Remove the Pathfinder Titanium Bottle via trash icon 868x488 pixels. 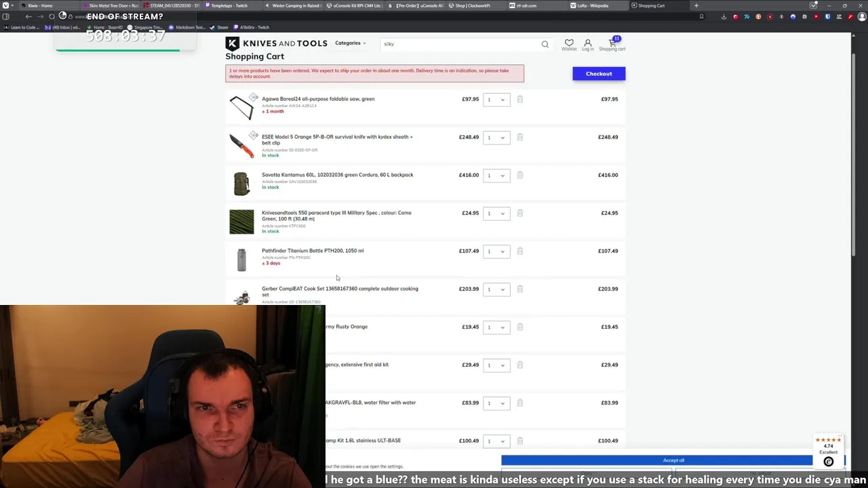coord(520,251)
